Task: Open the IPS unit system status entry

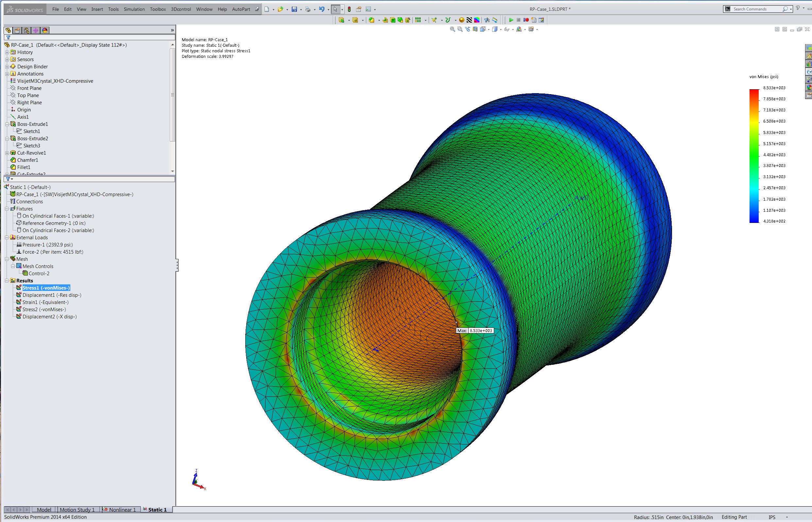Action: click(772, 517)
